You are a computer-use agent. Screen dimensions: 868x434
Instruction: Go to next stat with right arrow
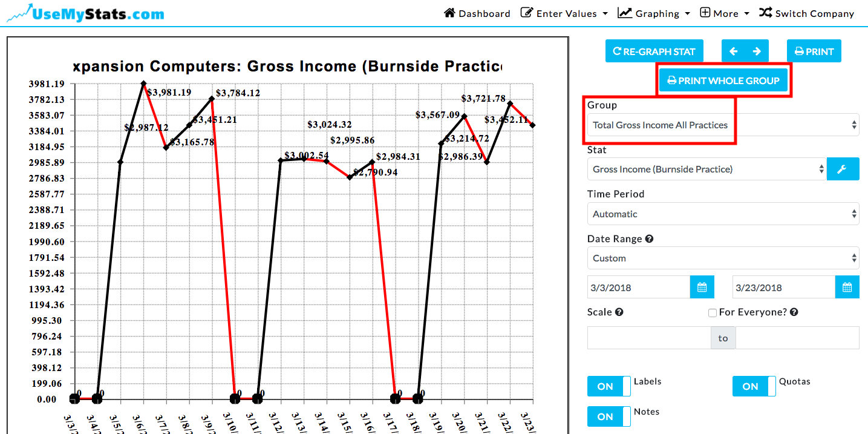coord(757,51)
